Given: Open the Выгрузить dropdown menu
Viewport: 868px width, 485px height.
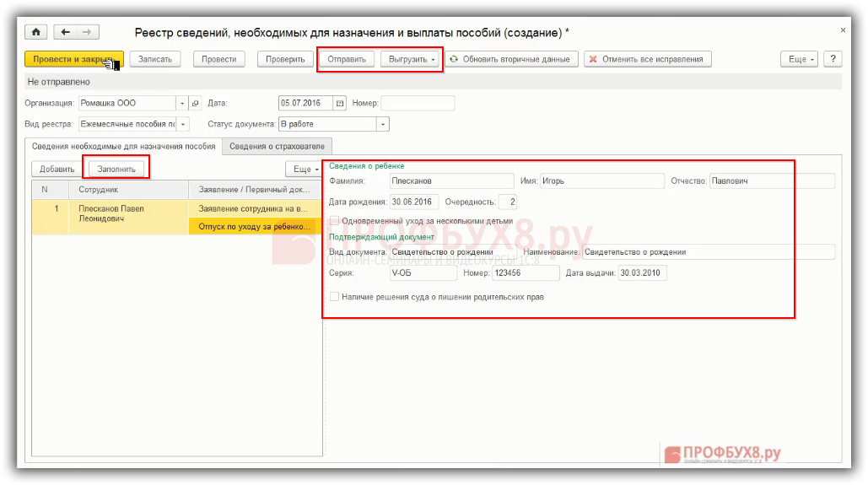Looking at the screenshot, I should (x=412, y=59).
